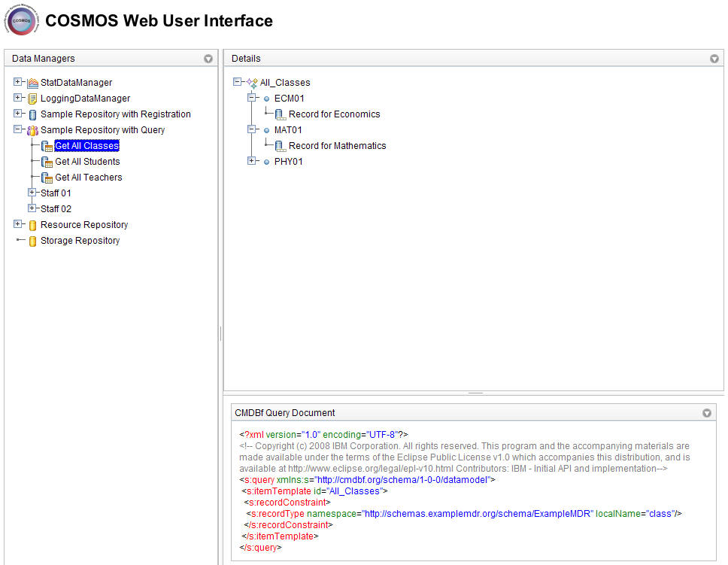
Task: Select the Staff 01 tree item
Action: pyautogui.click(x=56, y=193)
